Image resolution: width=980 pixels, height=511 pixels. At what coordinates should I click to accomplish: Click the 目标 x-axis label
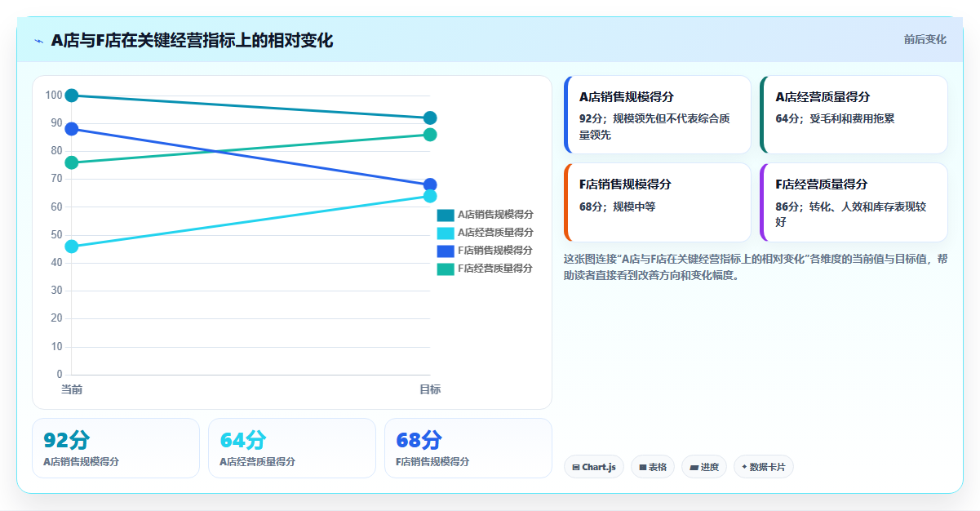pos(430,389)
